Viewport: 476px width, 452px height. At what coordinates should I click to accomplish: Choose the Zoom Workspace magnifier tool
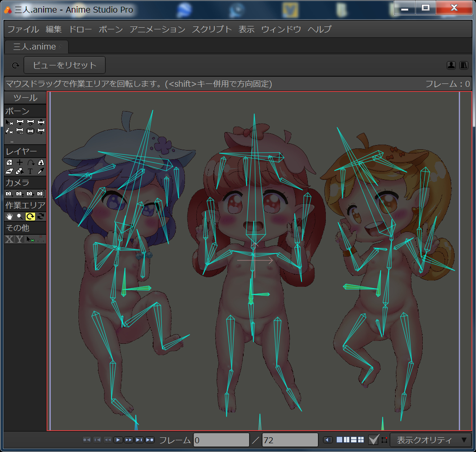click(x=20, y=216)
